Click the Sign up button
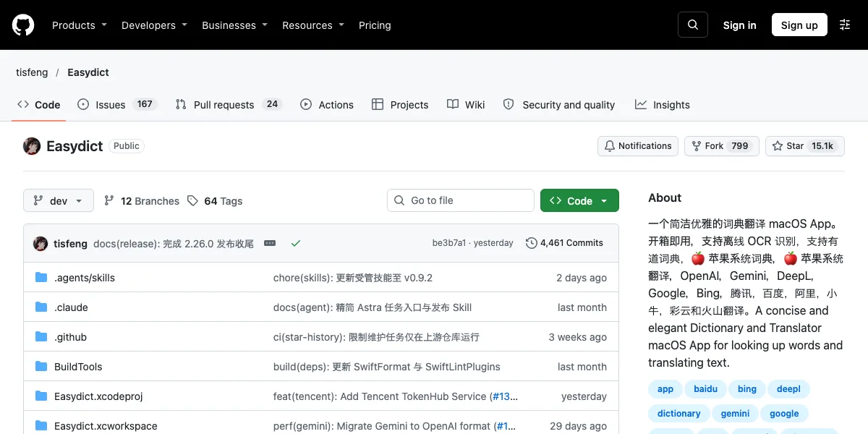868x434 pixels. click(x=799, y=25)
